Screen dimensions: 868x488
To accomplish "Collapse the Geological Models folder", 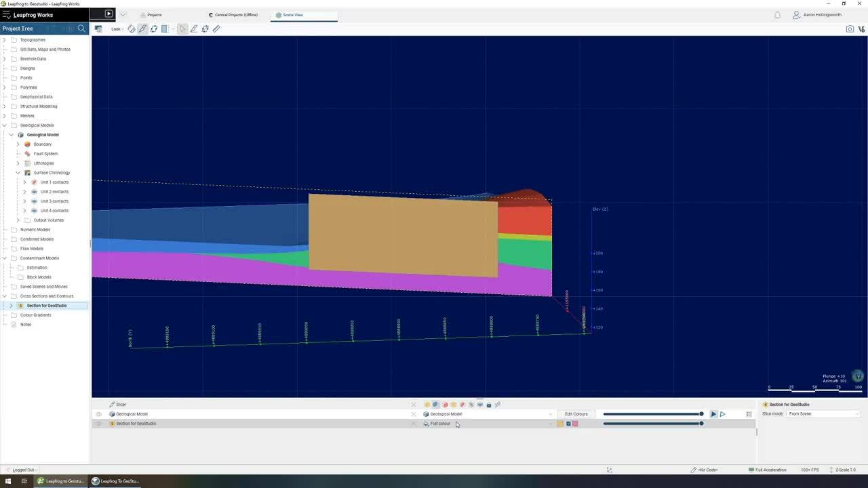I will coord(5,125).
